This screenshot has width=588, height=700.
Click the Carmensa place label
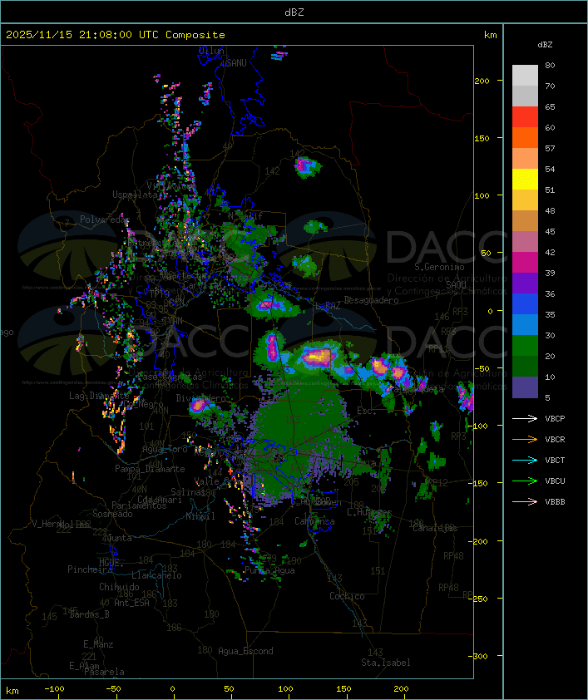point(314,521)
